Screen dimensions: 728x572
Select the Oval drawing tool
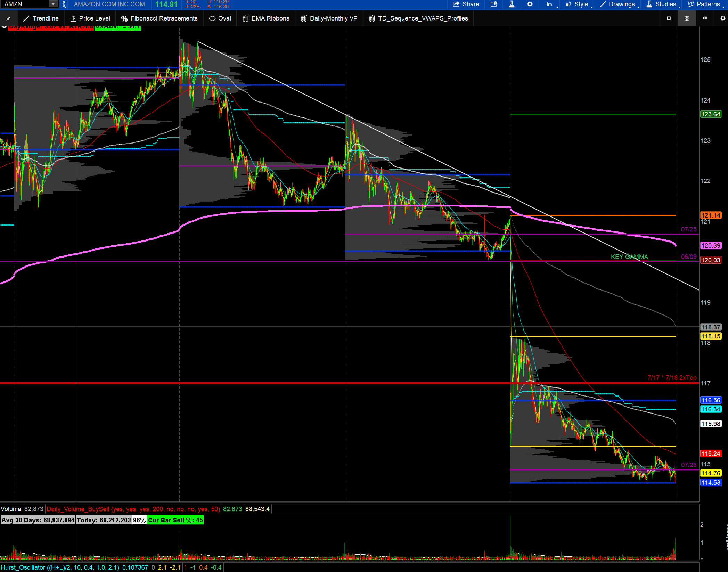point(220,18)
